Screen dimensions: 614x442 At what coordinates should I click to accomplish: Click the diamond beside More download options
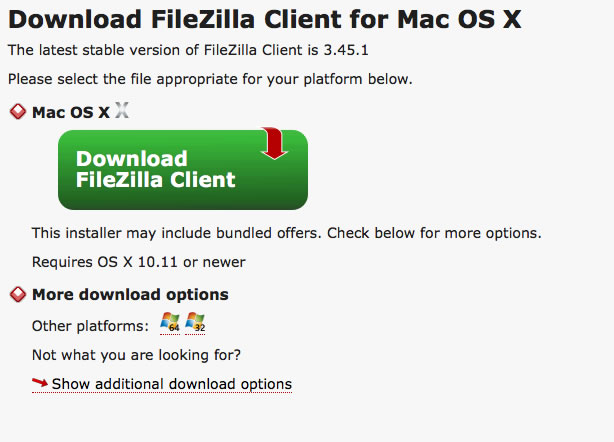click(x=17, y=295)
